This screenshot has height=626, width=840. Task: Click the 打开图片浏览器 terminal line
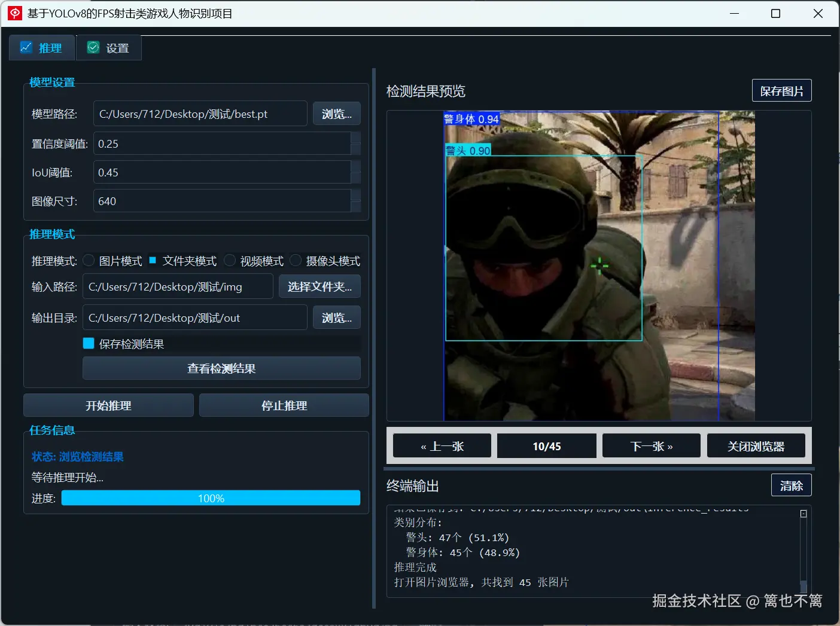click(482, 582)
